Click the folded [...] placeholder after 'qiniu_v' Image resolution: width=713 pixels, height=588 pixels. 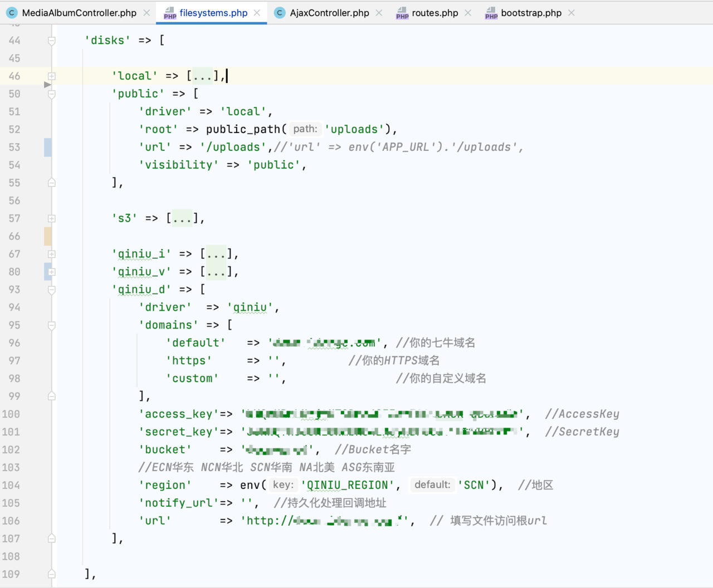point(216,272)
